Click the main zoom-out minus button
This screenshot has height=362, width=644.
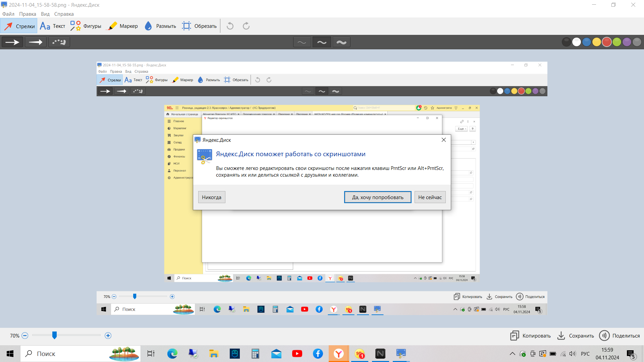click(25, 336)
